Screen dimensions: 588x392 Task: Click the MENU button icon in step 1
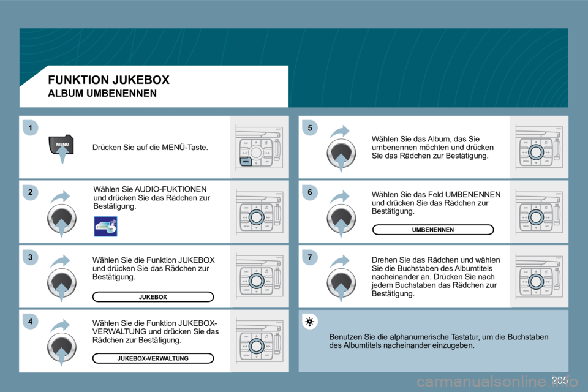point(61,146)
